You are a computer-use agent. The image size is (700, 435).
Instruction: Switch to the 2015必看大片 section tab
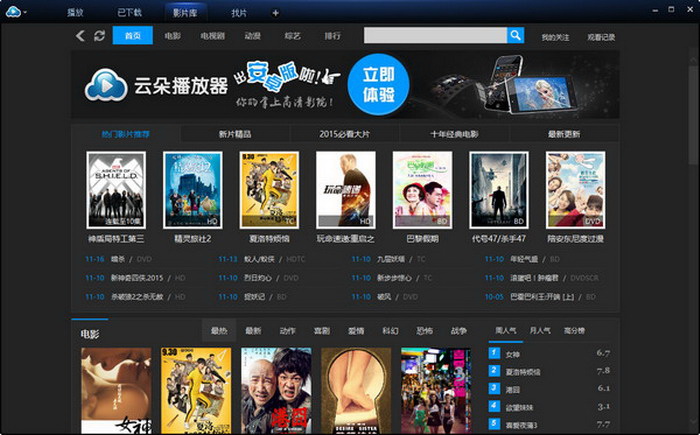point(344,134)
